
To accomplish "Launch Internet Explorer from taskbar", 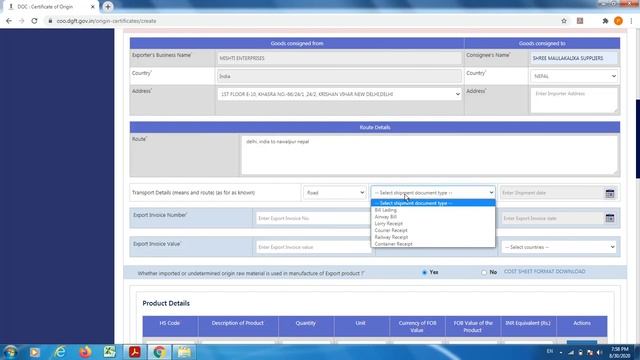I will (60, 352).
